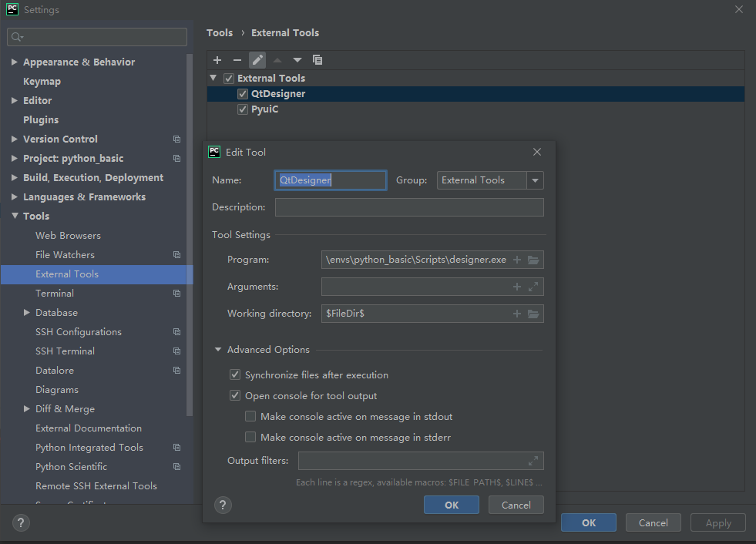Select Keymap in the settings sidebar

(x=42, y=81)
